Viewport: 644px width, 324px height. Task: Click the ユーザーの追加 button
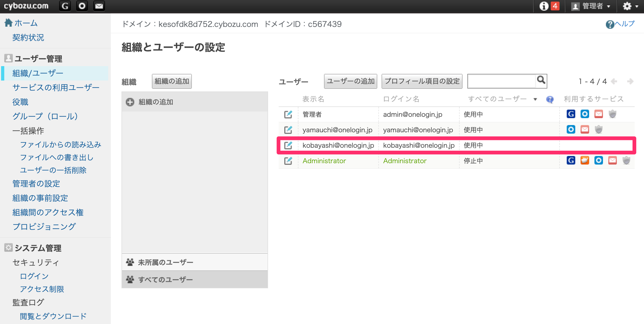click(350, 81)
